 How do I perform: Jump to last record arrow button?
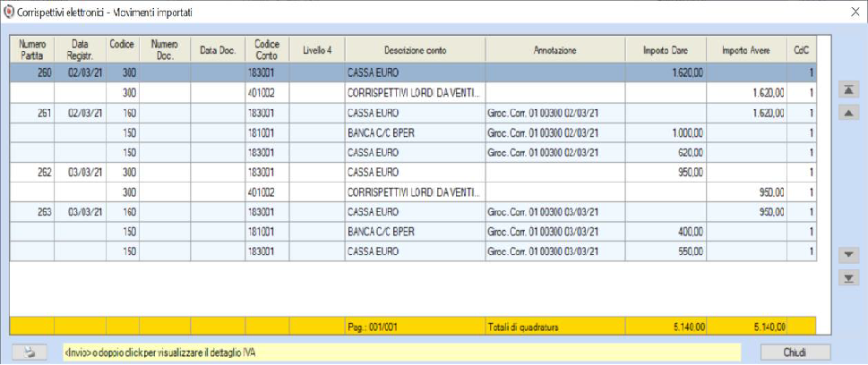point(849,278)
